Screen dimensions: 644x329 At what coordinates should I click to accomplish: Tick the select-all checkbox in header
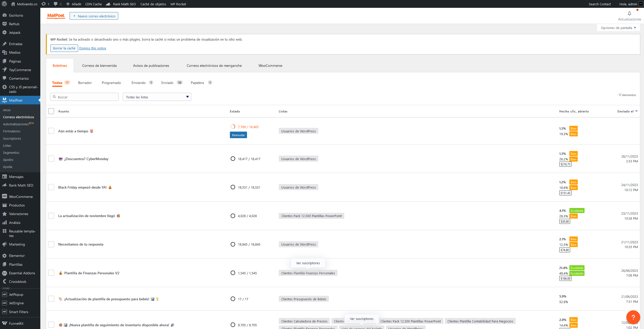51,111
